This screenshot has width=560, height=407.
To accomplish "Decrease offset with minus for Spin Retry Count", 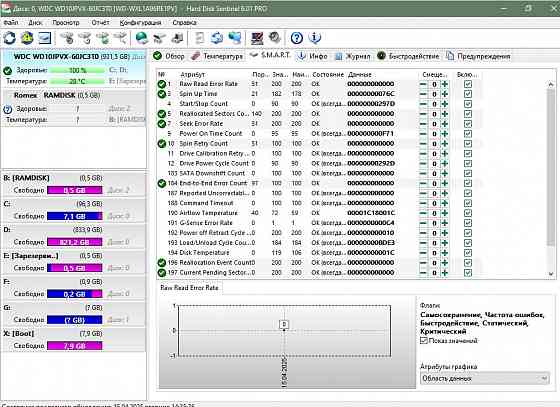I will tap(423, 144).
